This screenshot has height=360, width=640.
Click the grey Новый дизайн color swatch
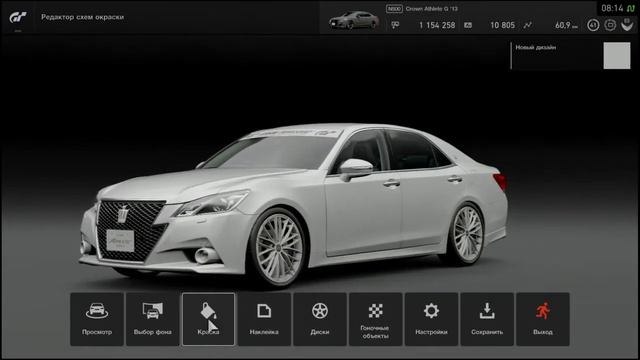617,56
